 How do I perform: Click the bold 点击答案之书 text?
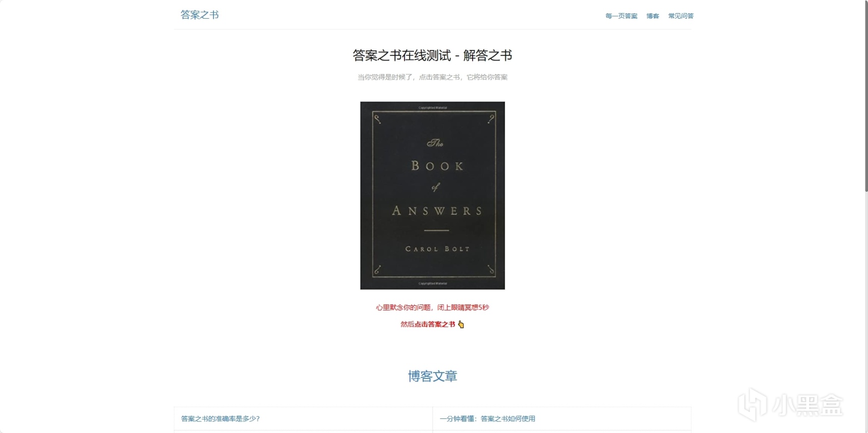tap(434, 324)
